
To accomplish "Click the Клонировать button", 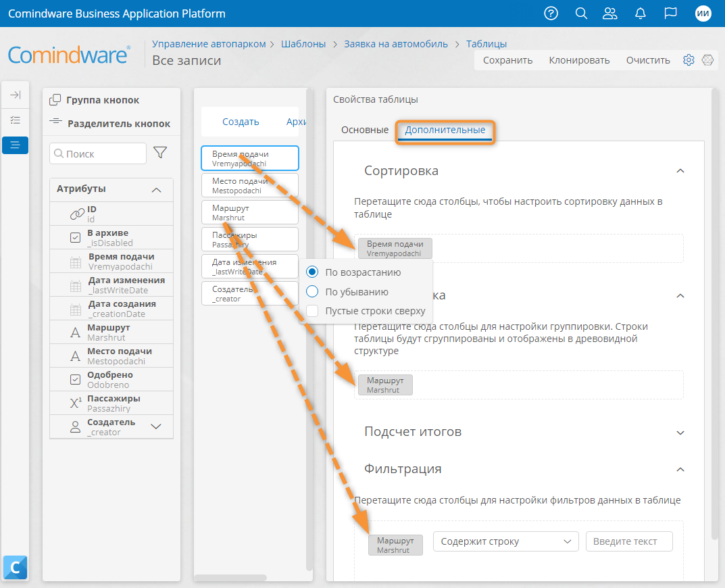I will click(579, 60).
